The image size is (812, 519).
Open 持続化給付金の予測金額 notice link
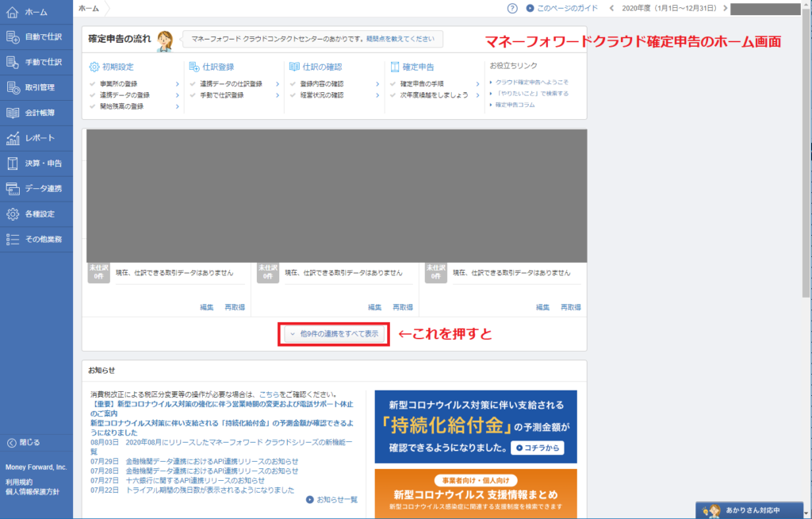222,428
